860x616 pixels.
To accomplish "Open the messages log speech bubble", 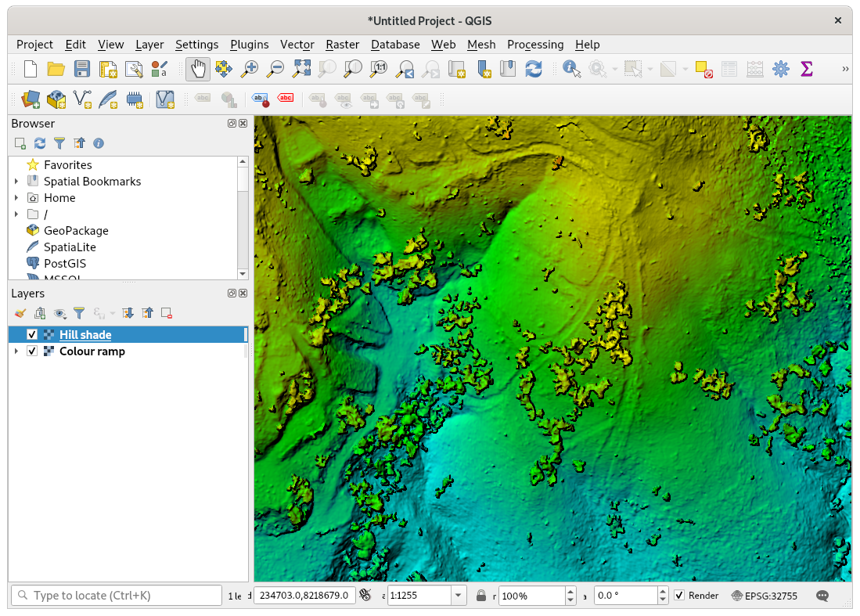I will coord(822,596).
